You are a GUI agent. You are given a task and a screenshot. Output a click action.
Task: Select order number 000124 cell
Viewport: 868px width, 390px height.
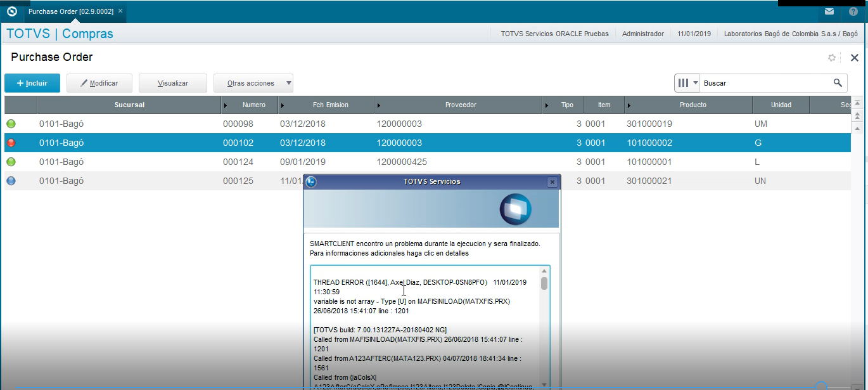(x=238, y=162)
